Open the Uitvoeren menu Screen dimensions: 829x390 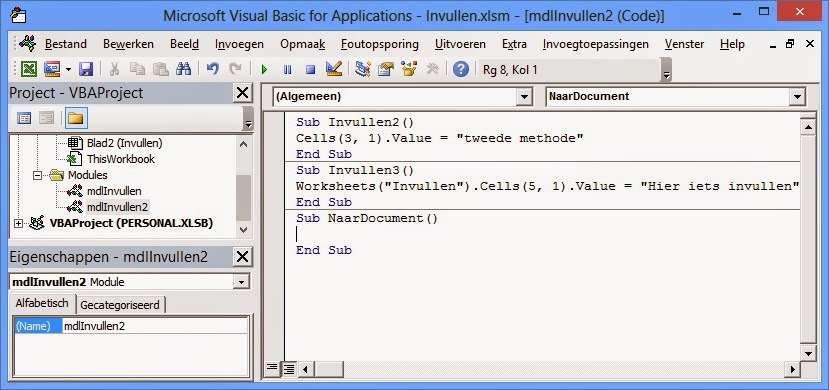click(x=460, y=44)
